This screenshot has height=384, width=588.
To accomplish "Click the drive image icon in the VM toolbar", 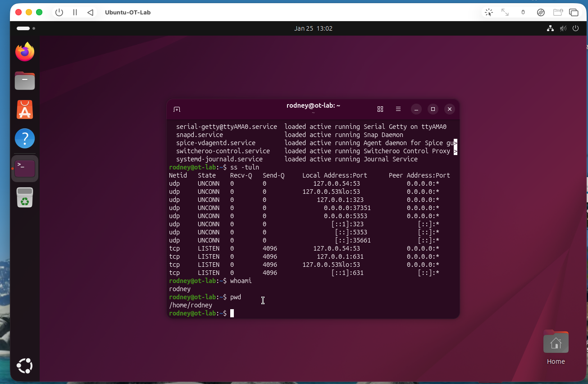I will coord(540,12).
